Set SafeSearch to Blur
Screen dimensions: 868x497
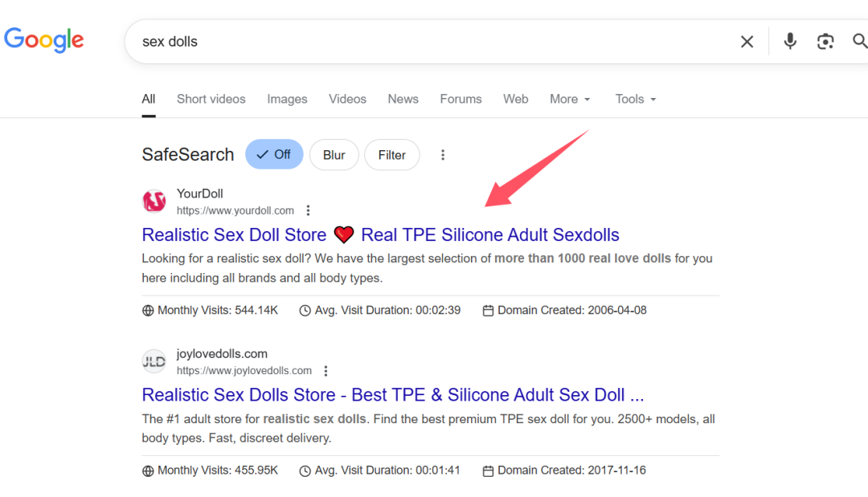coord(334,155)
